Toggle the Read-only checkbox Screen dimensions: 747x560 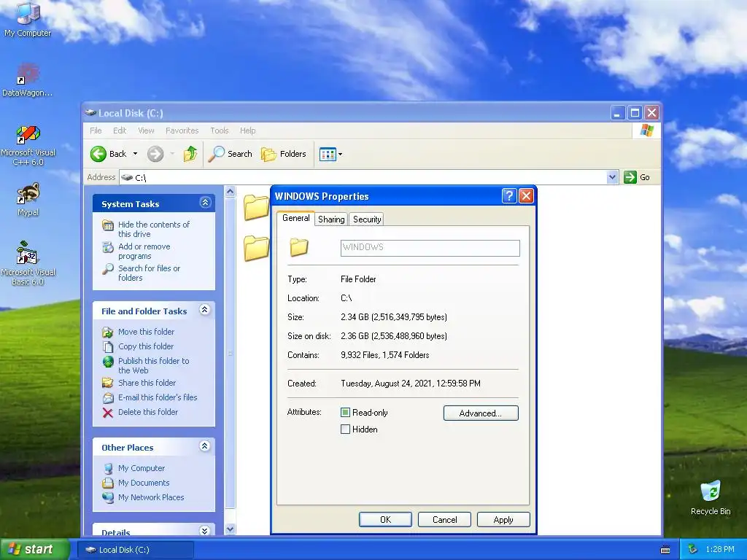[x=345, y=413]
